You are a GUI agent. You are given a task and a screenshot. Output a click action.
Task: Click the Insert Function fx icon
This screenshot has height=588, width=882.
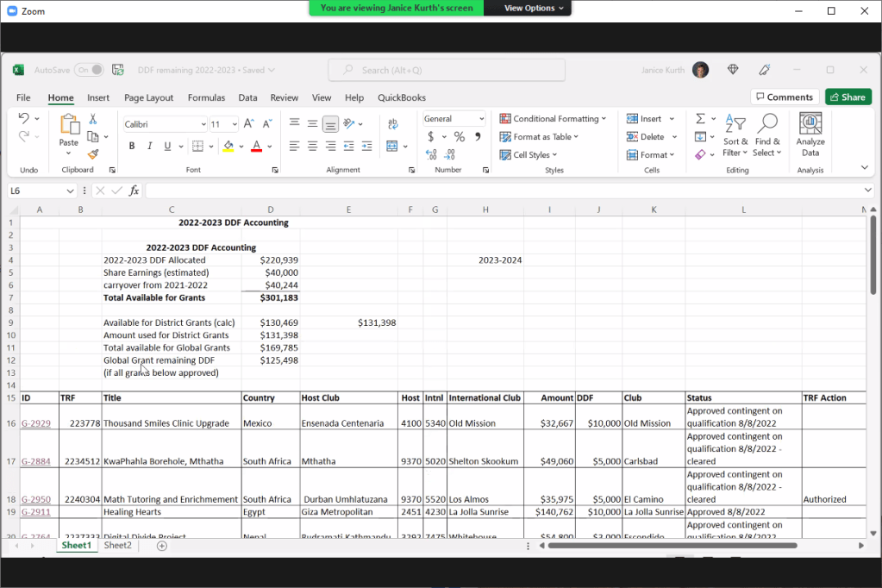pos(134,191)
